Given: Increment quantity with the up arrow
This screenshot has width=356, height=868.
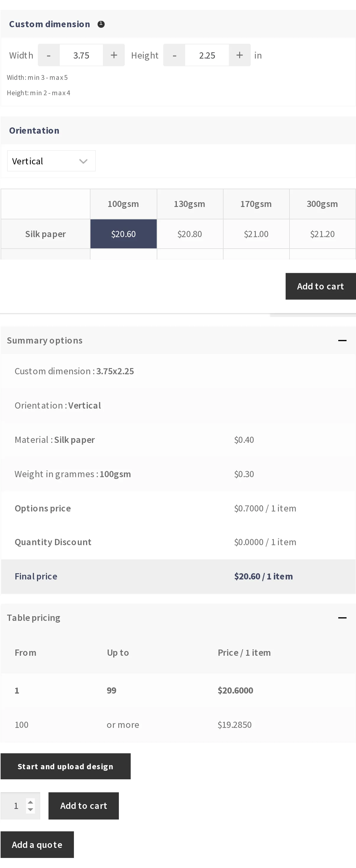Looking at the screenshot, I should (x=30, y=802).
